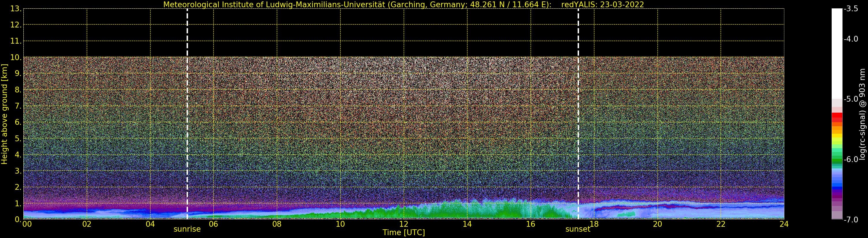Click the time axis tick label 24
Image resolution: width=868 pixels, height=238 pixels.
click(784, 224)
